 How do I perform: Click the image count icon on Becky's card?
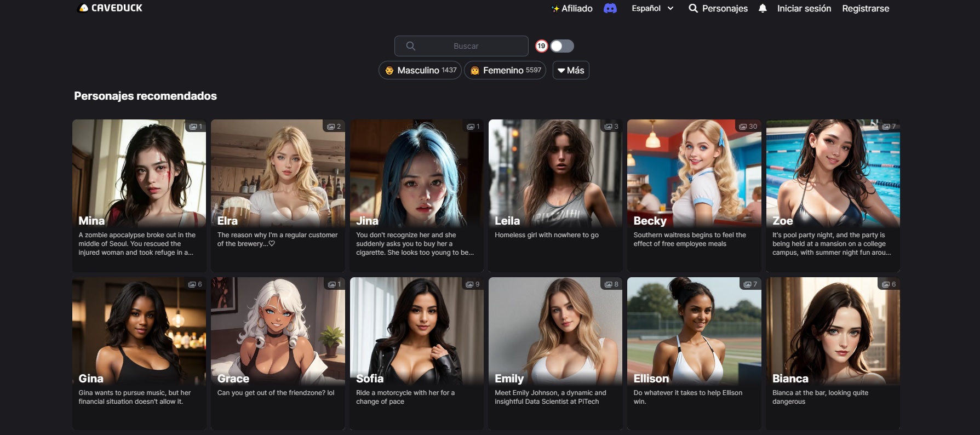[x=742, y=127]
